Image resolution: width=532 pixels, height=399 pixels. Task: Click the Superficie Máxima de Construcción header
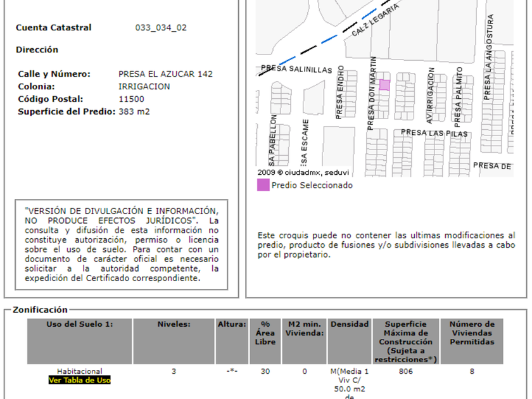click(406, 341)
